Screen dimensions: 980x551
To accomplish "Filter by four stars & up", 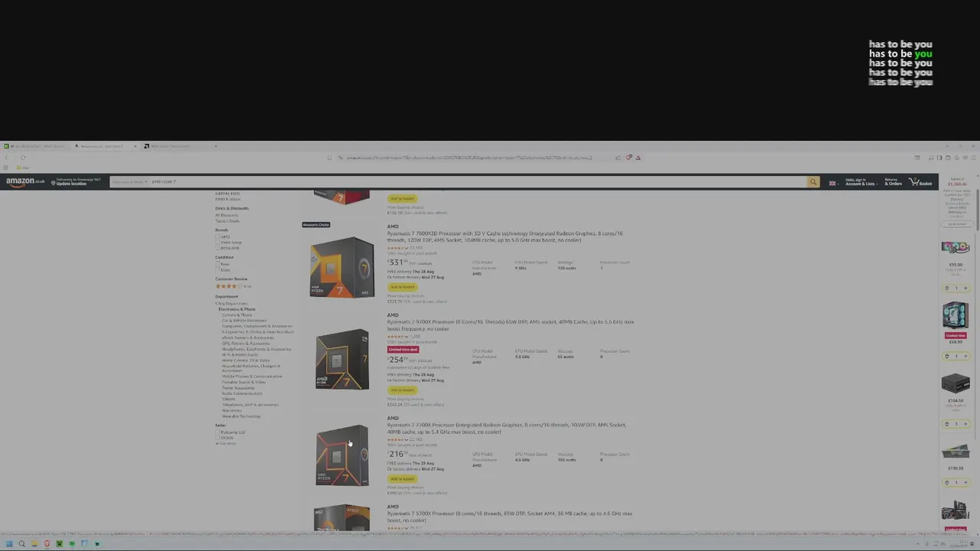I will (x=233, y=286).
